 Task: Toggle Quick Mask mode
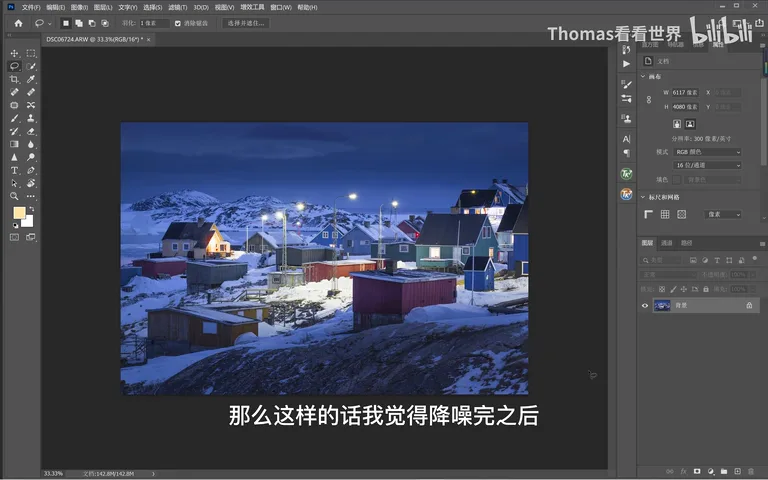point(14,237)
